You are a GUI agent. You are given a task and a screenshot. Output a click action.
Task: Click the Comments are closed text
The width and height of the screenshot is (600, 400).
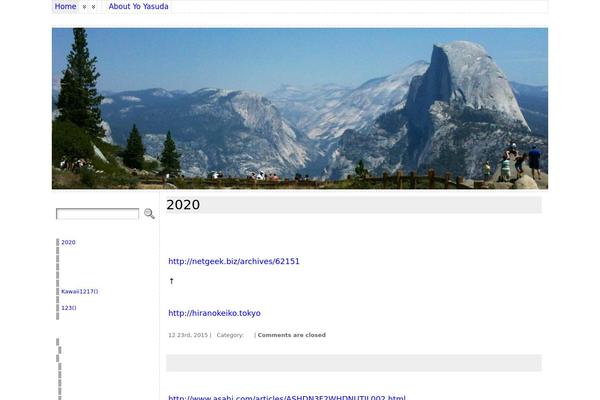292,335
